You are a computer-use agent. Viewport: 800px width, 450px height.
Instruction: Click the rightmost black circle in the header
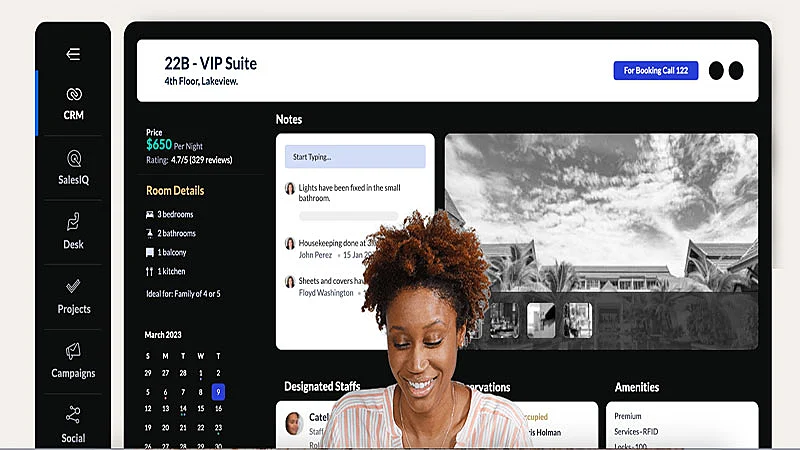[736, 70]
